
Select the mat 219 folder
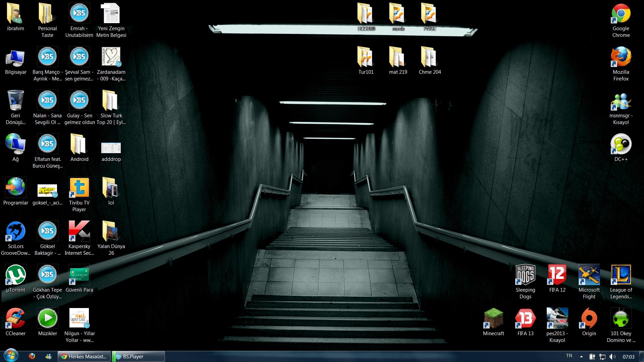click(x=398, y=57)
